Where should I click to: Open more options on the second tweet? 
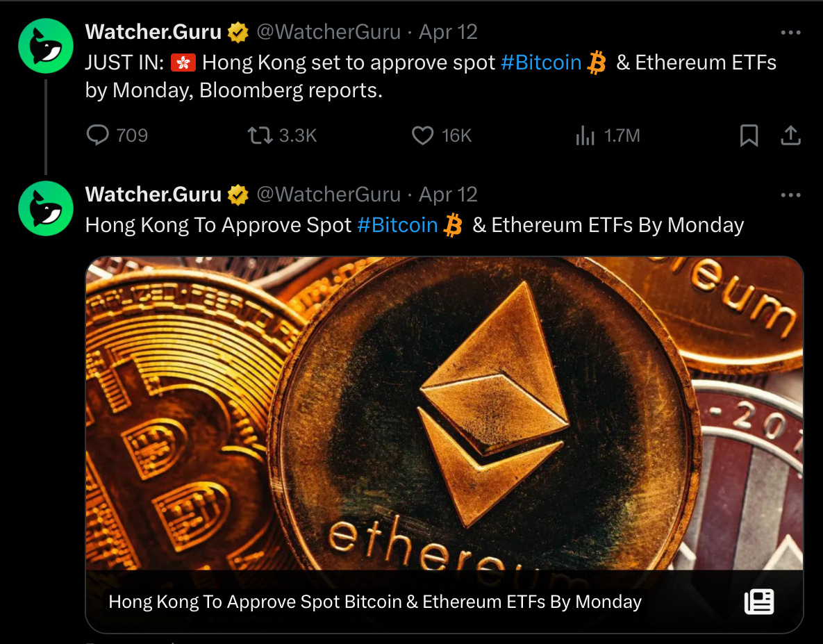click(x=790, y=195)
